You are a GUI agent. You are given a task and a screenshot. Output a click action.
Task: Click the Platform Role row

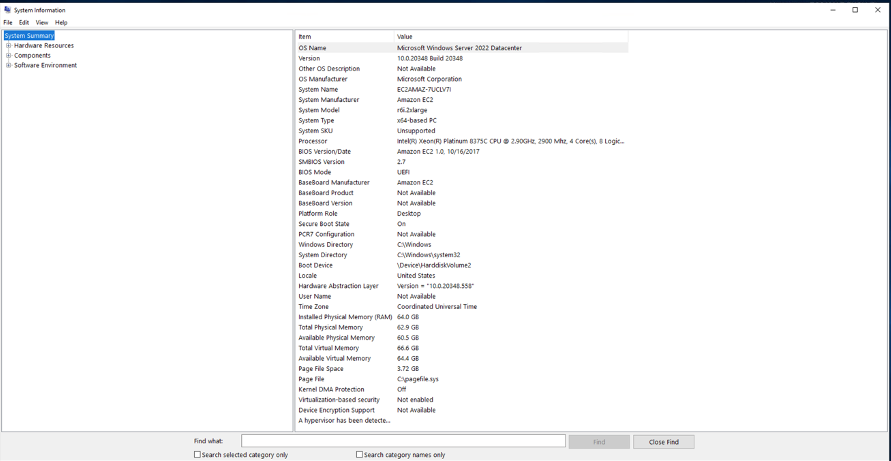[462, 214]
